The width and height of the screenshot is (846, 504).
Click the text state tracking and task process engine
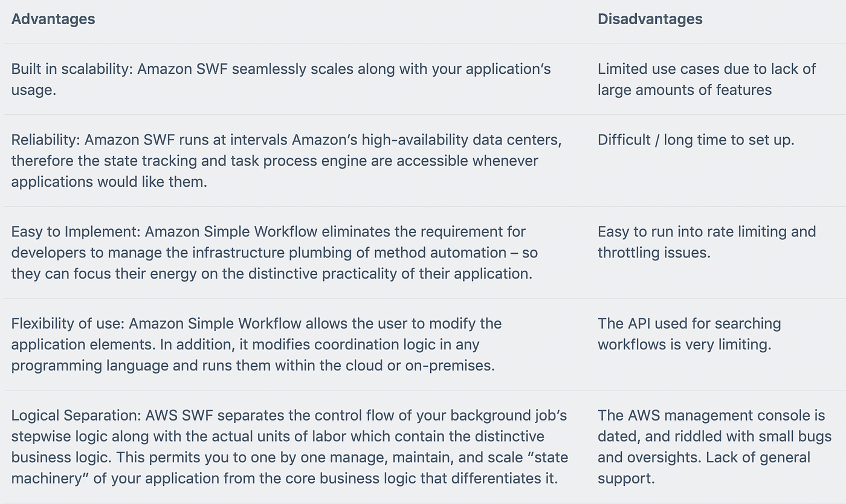click(x=227, y=161)
